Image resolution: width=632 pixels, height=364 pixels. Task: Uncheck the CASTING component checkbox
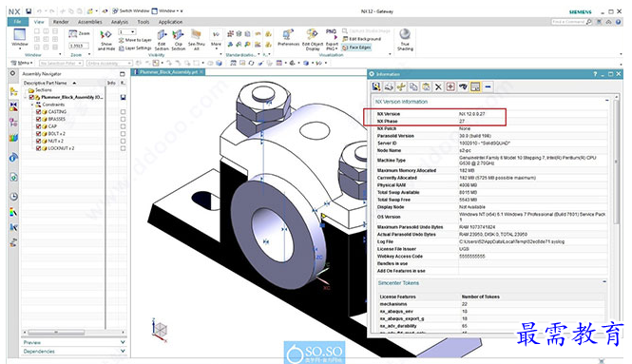[x=38, y=111]
